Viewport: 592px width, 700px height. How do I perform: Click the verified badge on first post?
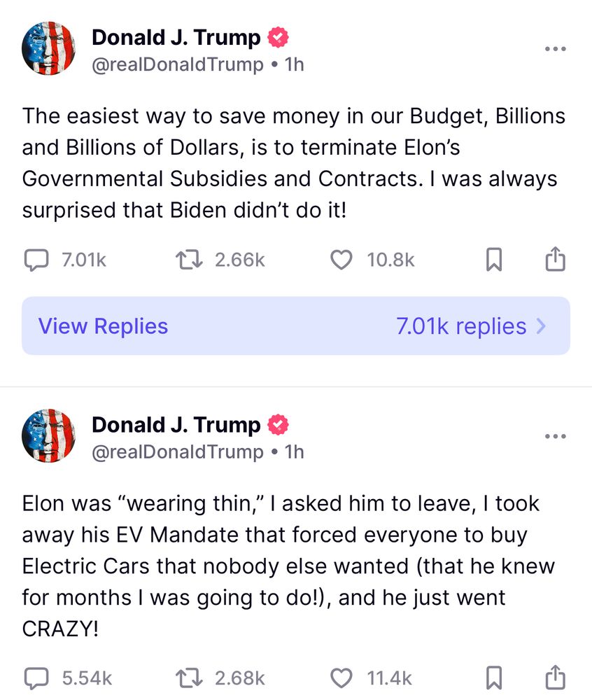point(278,38)
